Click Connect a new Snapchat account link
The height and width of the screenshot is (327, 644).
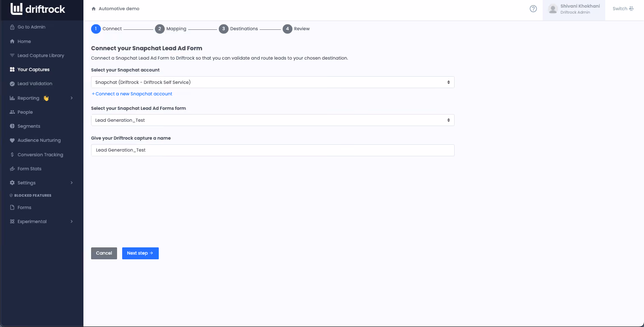pyautogui.click(x=132, y=94)
